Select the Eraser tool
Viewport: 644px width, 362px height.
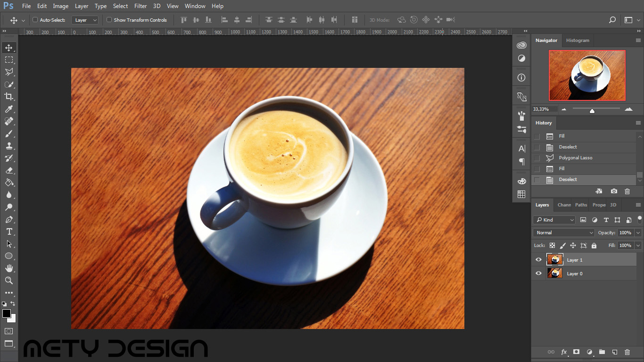coord(9,170)
